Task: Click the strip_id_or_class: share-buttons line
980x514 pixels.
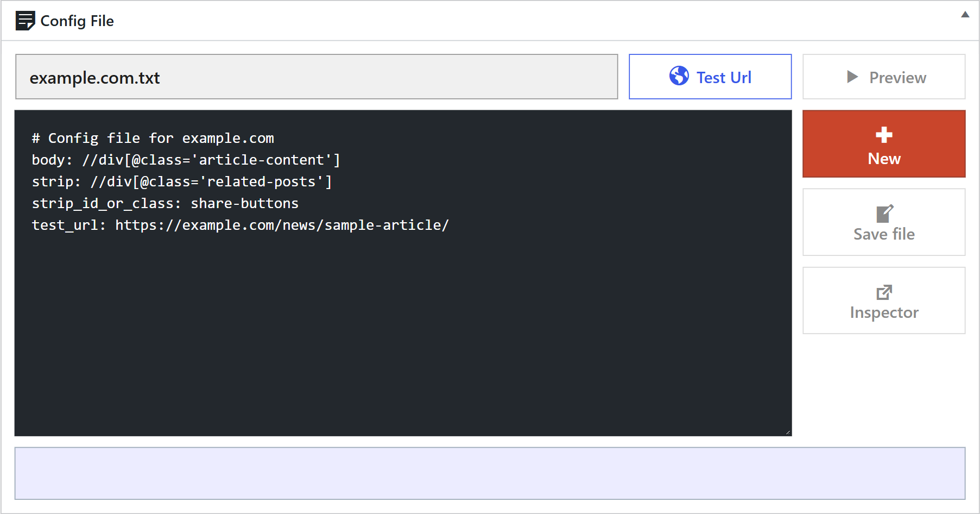Action: tap(165, 203)
